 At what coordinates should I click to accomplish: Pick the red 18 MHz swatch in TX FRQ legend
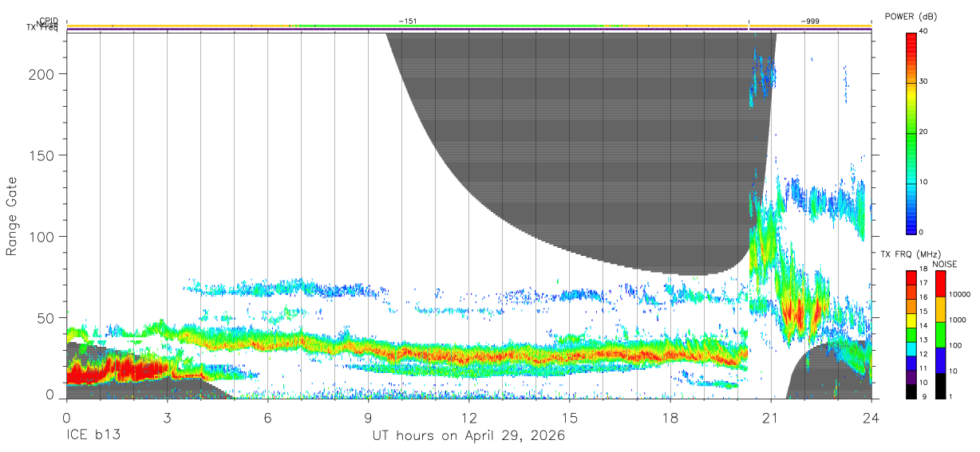[x=911, y=277]
